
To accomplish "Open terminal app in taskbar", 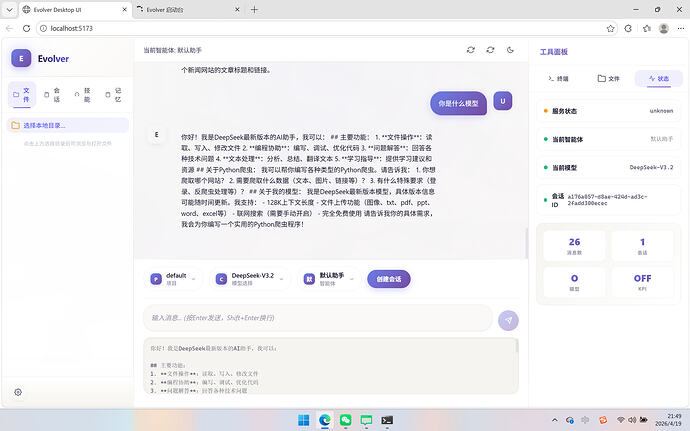I will tap(387, 420).
